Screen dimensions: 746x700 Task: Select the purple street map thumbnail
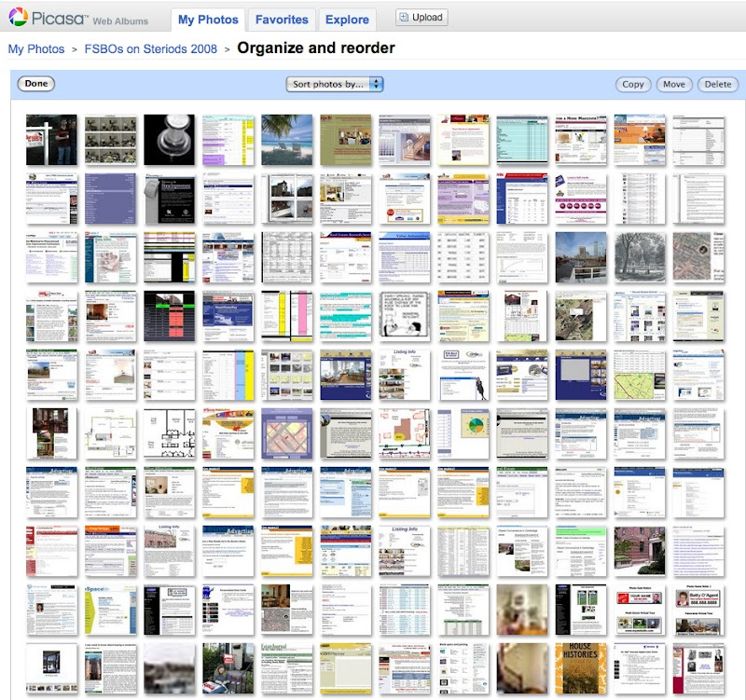(287, 433)
